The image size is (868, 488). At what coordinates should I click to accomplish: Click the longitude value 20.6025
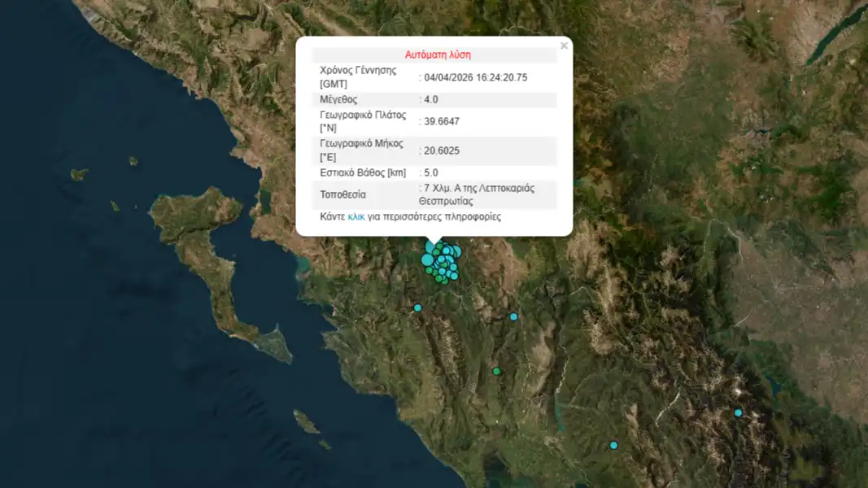point(442,150)
